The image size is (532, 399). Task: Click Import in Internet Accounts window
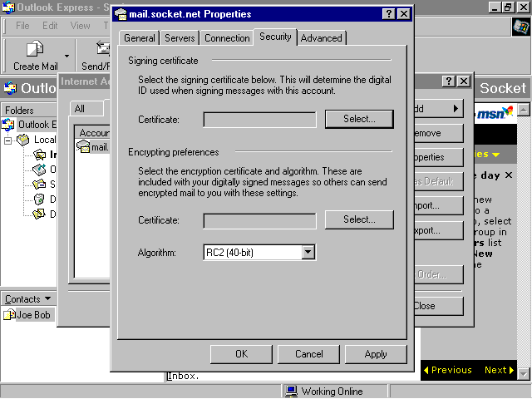click(x=438, y=205)
